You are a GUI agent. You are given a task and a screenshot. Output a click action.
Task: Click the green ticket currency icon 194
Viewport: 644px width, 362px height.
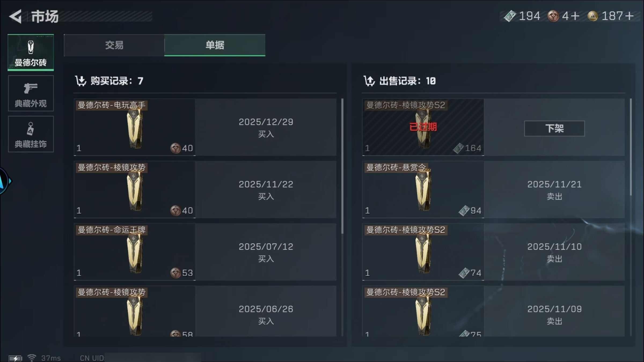pos(510,16)
